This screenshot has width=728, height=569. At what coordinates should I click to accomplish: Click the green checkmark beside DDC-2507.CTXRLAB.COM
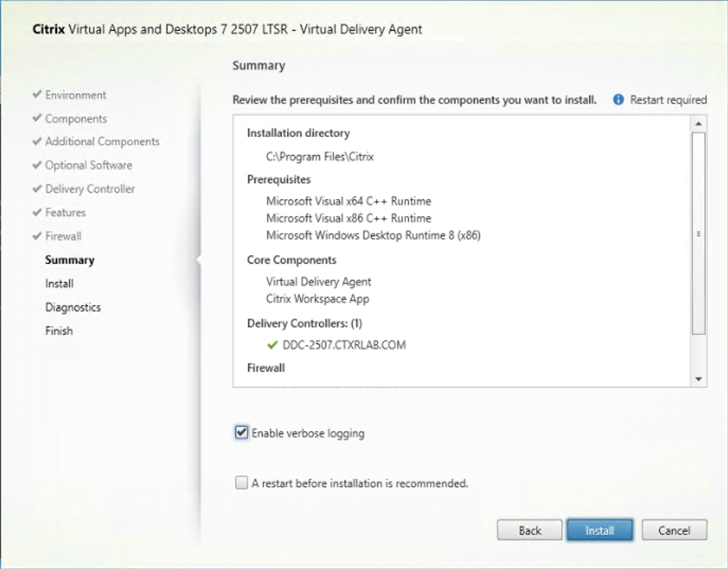(x=272, y=345)
